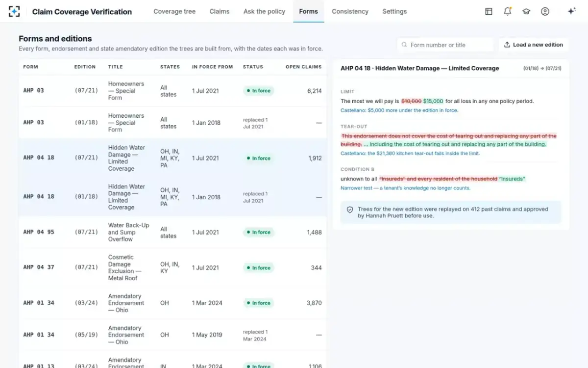Click the shield check icon in approval note
The image size is (588, 368).
pyautogui.click(x=350, y=210)
